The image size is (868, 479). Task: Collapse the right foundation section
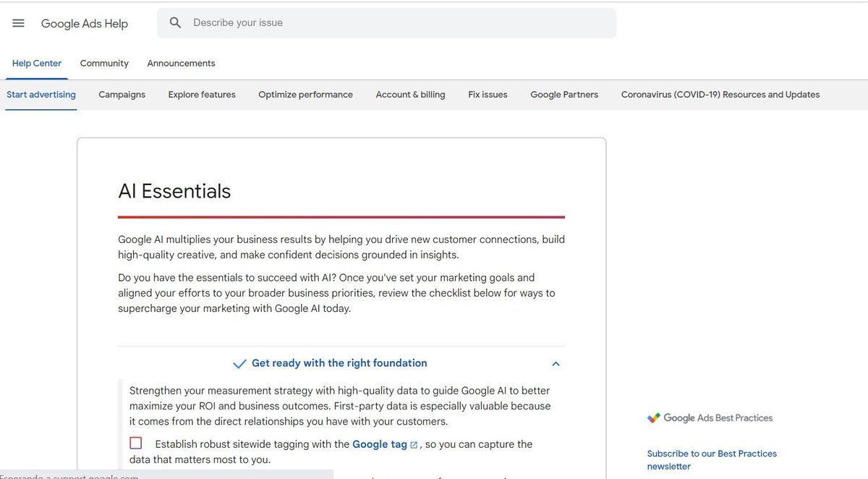pyautogui.click(x=556, y=364)
